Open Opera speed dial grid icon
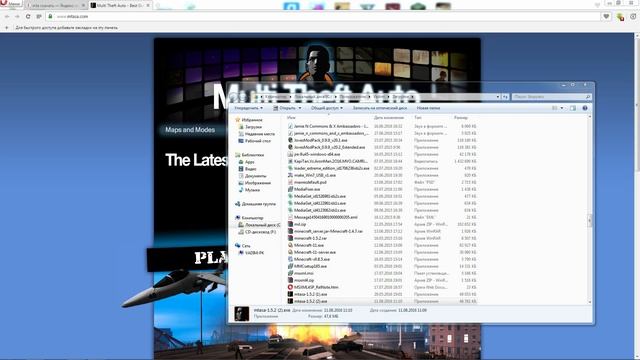The height and width of the screenshot is (360, 640). [39, 16]
